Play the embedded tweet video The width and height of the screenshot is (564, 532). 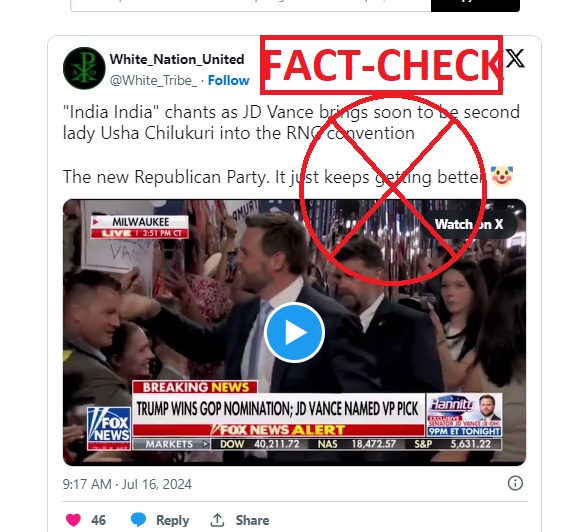[294, 332]
